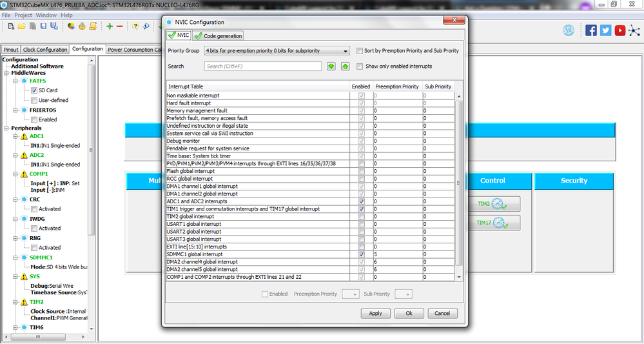Click the Generate Code colored-blocks icon
The height and width of the screenshot is (344, 644).
tap(71, 26)
